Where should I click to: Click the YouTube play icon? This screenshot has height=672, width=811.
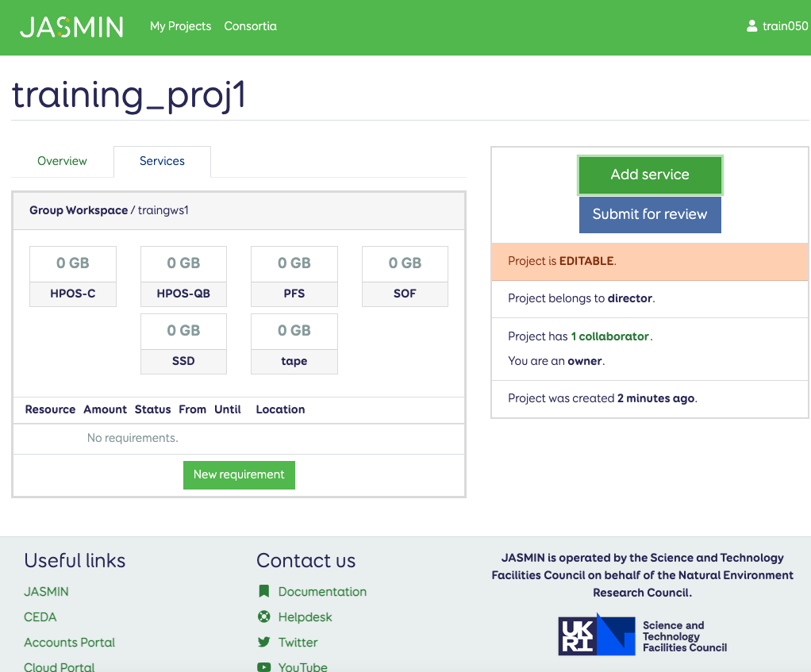click(x=264, y=666)
